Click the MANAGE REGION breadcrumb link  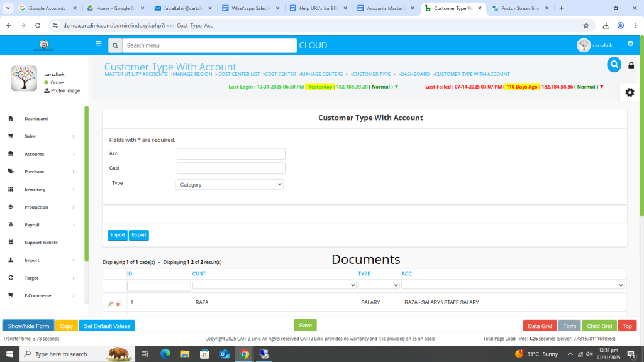[x=192, y=74]
